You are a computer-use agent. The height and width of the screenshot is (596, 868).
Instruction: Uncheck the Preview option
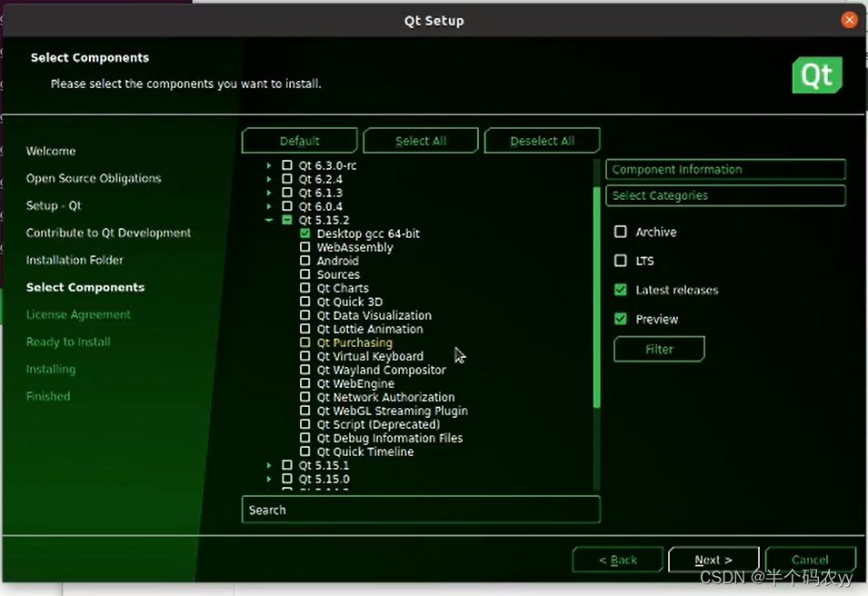click(622, 319)
